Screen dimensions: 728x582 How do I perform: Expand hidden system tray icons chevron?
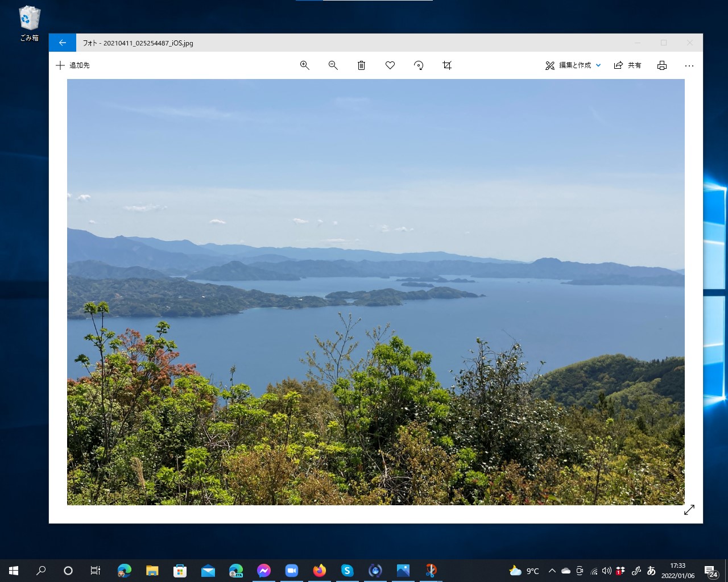[552, 571]
